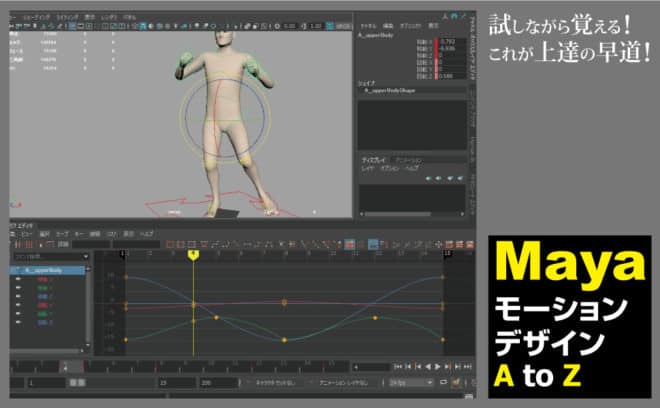The width and height of the screenshot is (660, 408).
Task: Click the Range Slider handle buttons
Action: 77,383
